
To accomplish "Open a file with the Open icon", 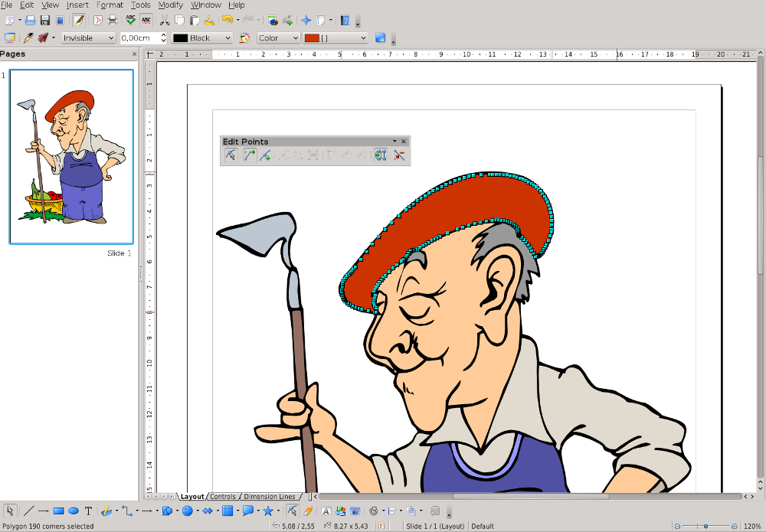I will click(x=31, y=21).
